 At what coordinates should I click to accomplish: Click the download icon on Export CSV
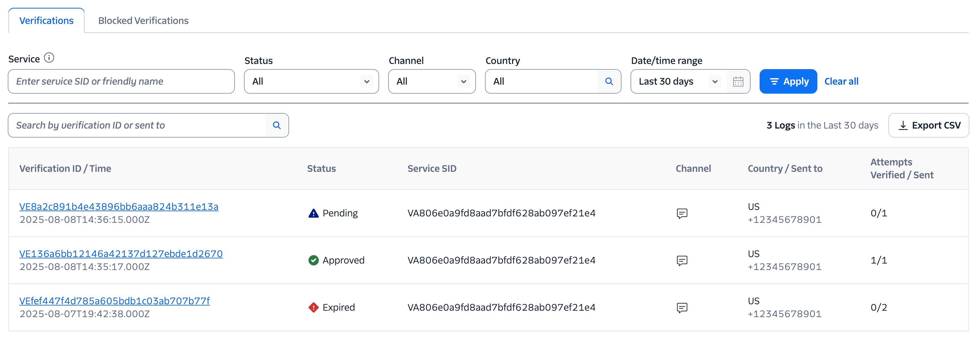pos(903,125)
